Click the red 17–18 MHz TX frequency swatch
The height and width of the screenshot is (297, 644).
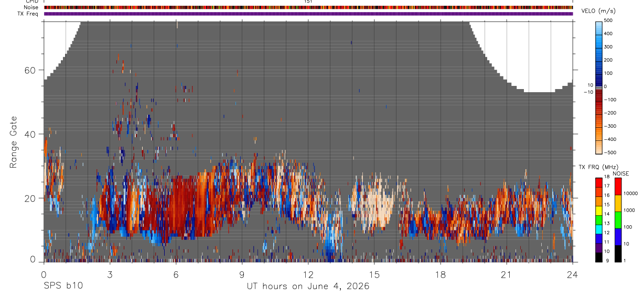pyautogui.click(x=599, y=183)
